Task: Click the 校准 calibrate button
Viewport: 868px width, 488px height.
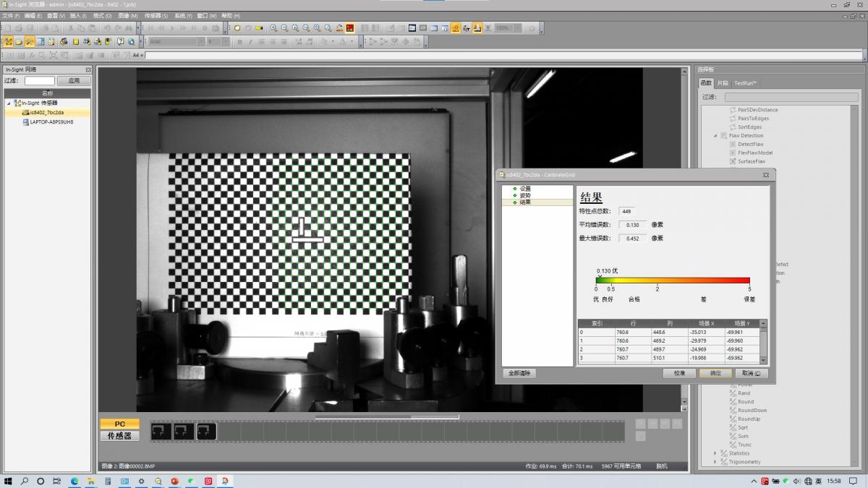Action: 679,373
